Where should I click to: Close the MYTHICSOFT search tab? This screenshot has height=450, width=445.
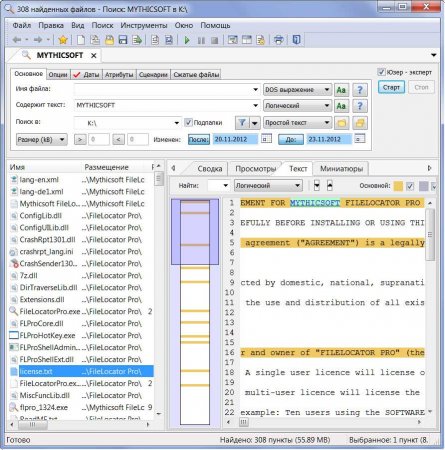click(94, 56)
